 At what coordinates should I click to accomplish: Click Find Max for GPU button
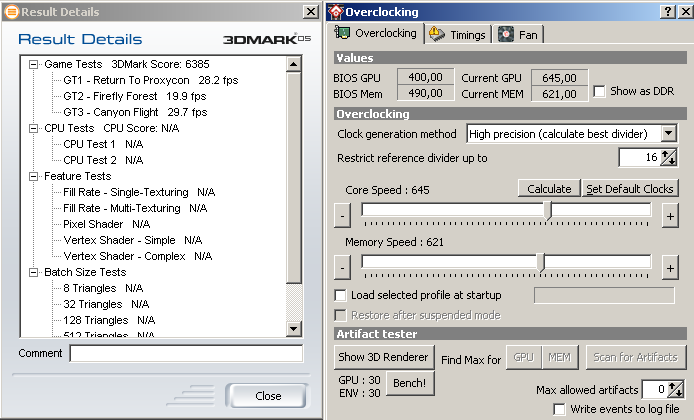[524, 357]
